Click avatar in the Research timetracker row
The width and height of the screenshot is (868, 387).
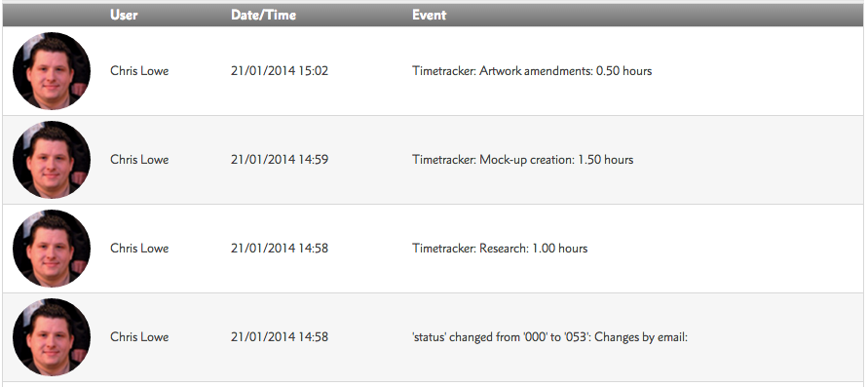(x=52, y=248)
